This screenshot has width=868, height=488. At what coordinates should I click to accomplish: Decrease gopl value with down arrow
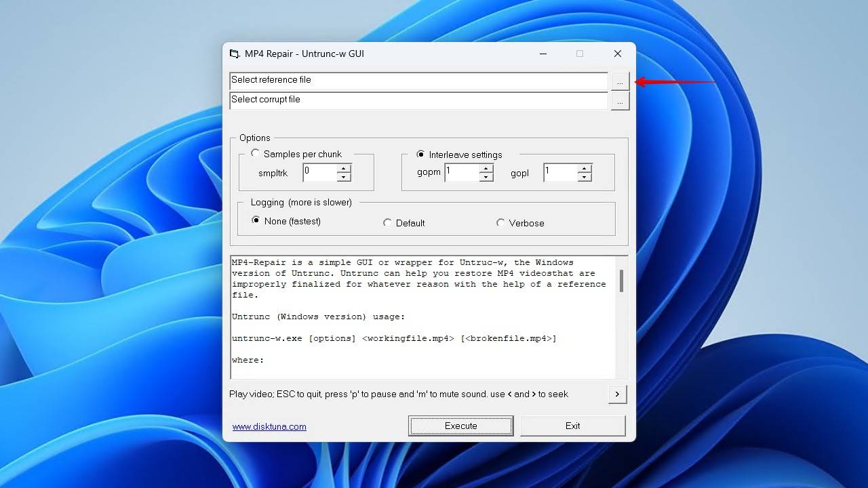pyautogui.click(x=585, y=177)
